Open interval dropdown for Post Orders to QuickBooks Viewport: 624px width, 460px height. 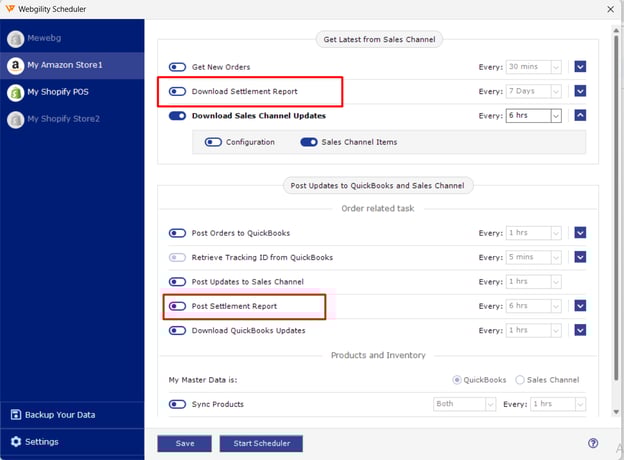534,233
